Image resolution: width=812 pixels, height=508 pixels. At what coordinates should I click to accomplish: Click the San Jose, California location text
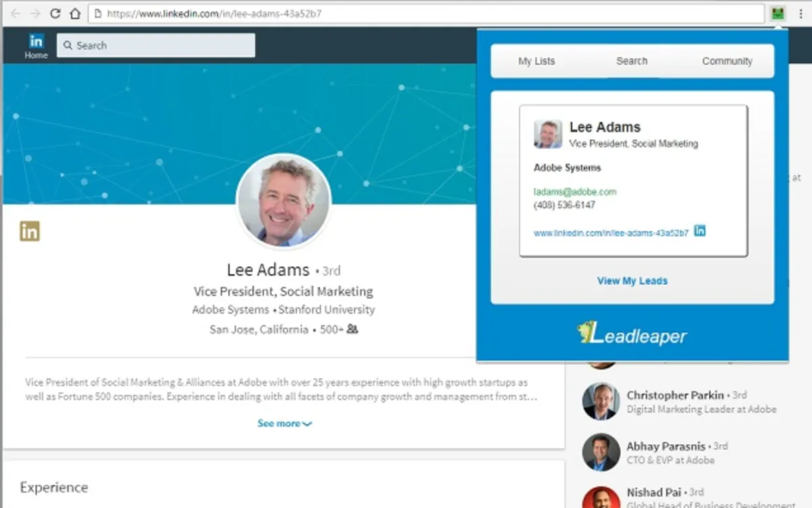(x=259, y=330)
